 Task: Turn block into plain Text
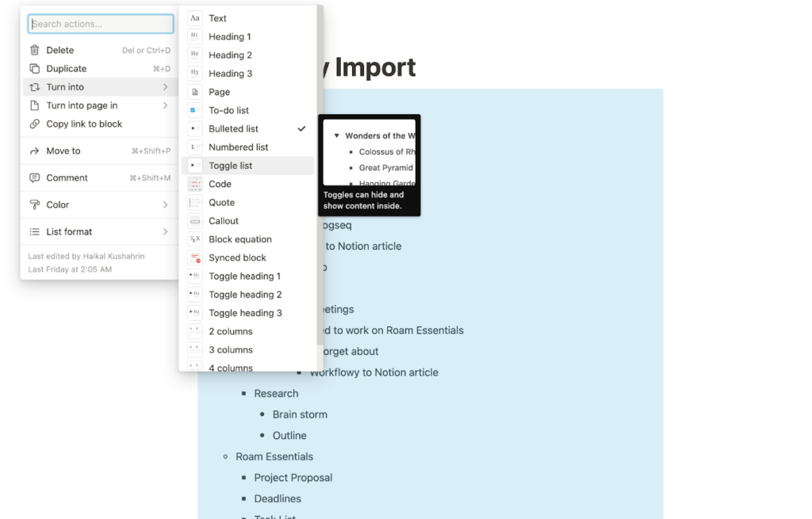tap(248, 18)
